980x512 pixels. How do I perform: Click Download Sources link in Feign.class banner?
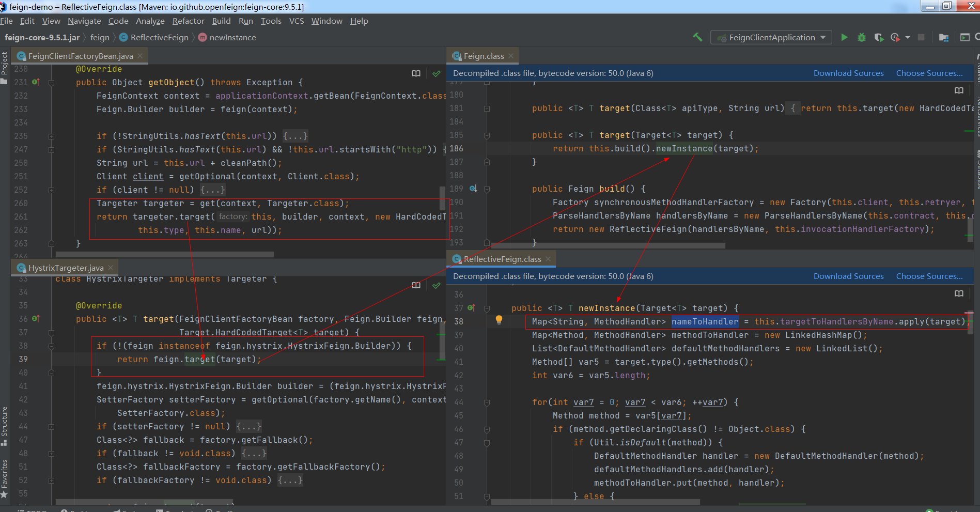click(848, 73)
